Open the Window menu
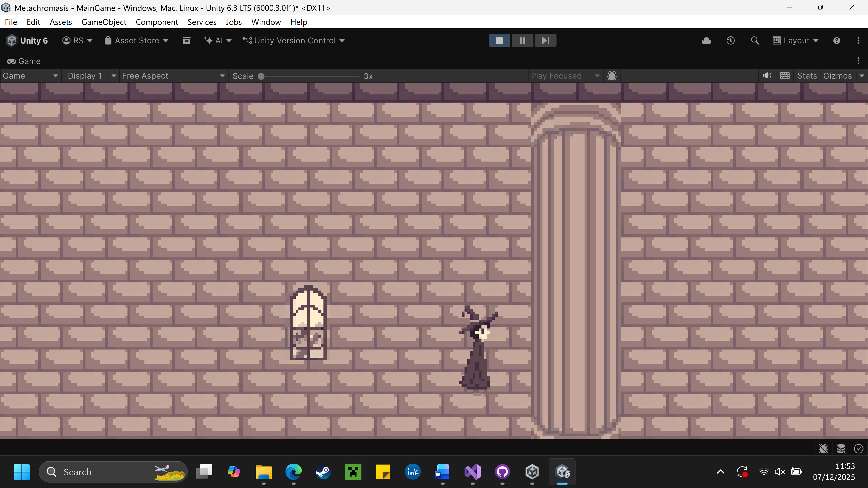The image size is (868, 488). [266, 22]
